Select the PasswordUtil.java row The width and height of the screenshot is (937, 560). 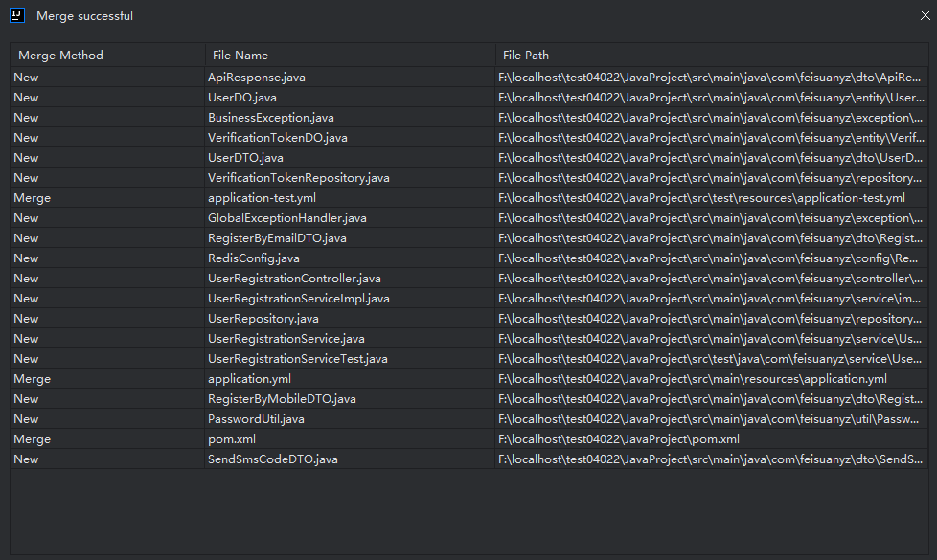[x=256, y=419]
